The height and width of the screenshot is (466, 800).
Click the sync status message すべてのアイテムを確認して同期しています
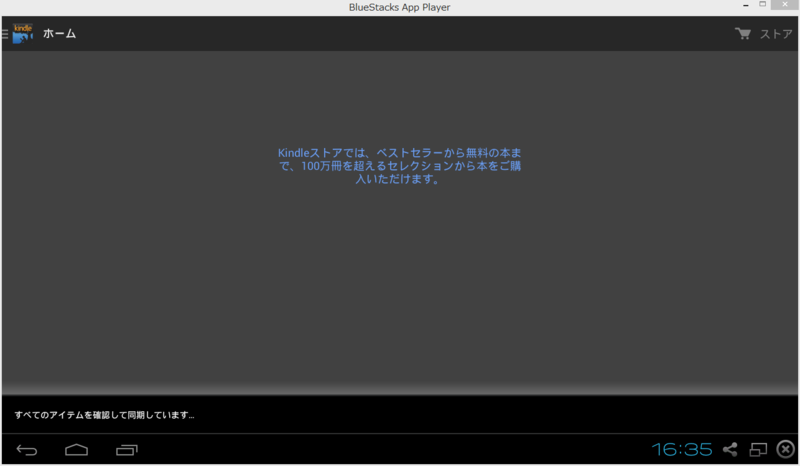pyautogui.click(x=104, y=415)
